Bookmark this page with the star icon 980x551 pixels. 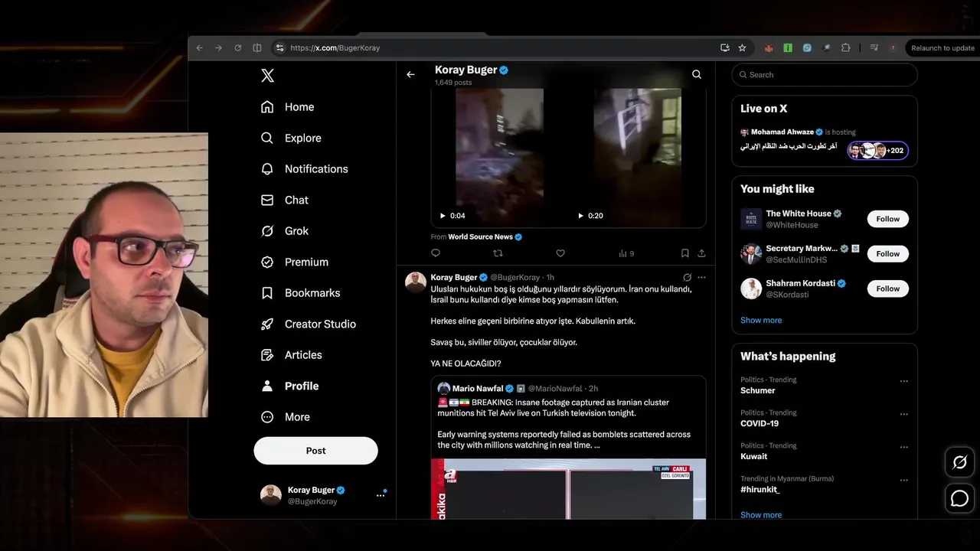742,47
